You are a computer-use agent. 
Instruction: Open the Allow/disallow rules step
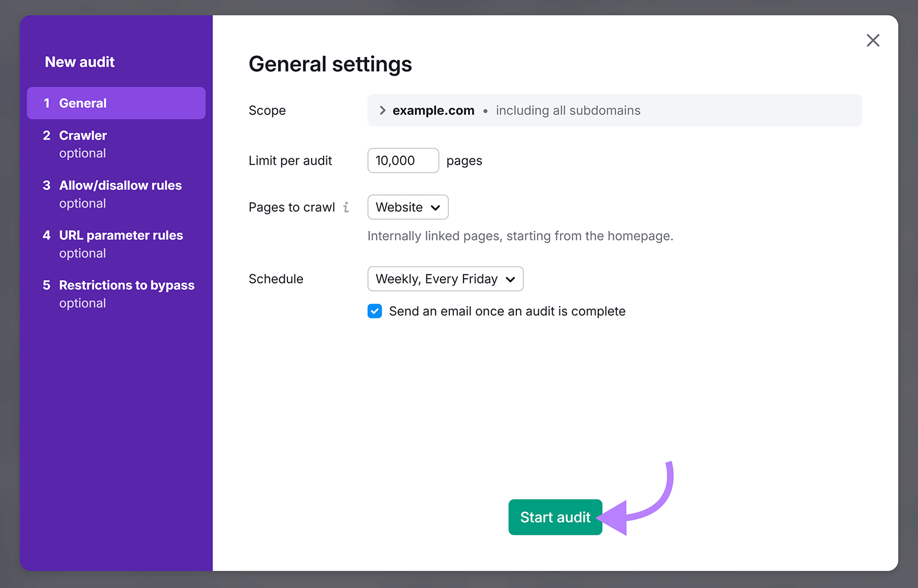click(x=120, y=185)
